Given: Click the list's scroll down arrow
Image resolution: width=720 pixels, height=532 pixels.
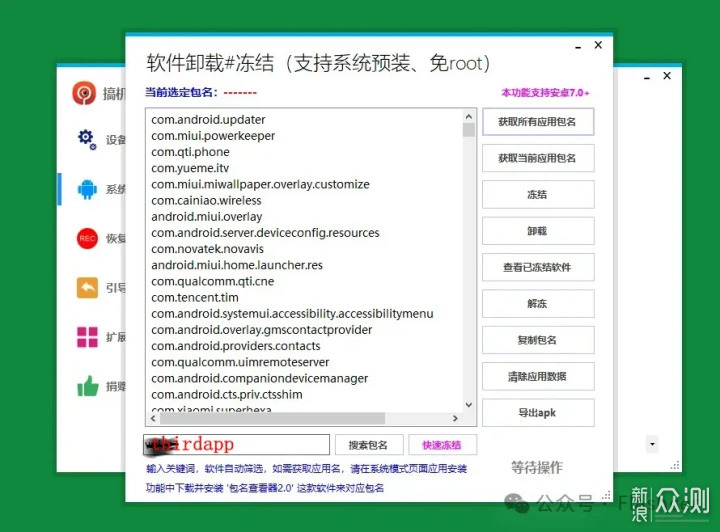Looking at the screenshot, I should click(468, 404).
